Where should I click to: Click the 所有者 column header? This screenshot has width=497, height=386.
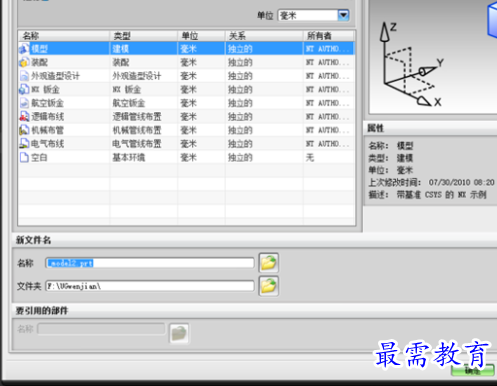point(329,36)
